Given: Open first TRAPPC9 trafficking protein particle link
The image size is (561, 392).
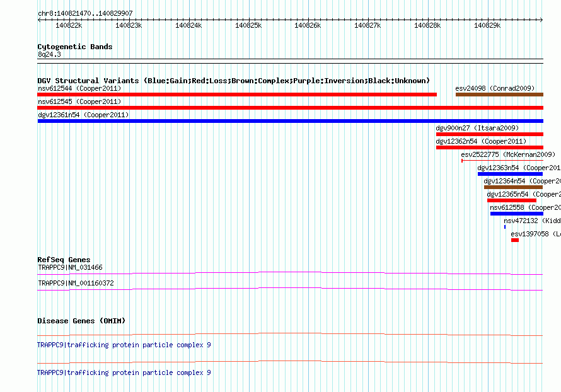Looking at the screenshot, I should click(x=124, y=345).
